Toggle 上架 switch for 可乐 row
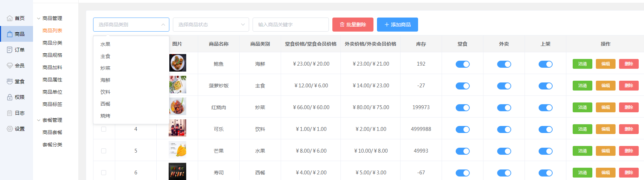The width and height of the screenshot is (644, 180). (545, 129)
